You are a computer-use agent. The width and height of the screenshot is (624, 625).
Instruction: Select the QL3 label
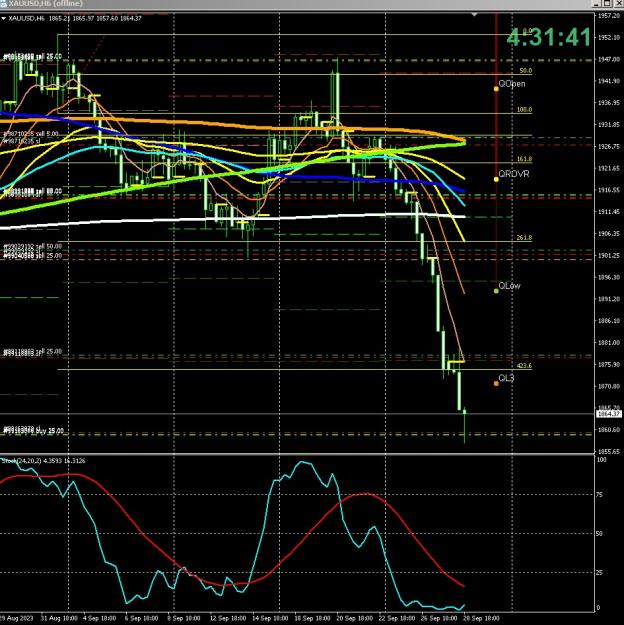point(506,378)
